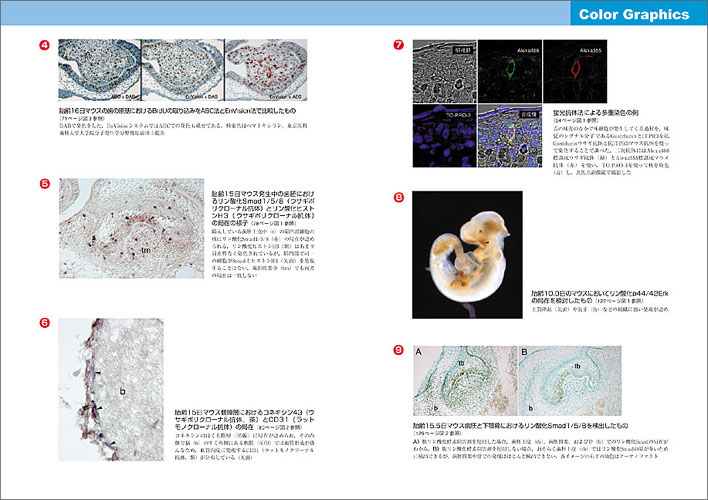Select the ABC + DAB tooth germ image
The image size is (708, 500).
(99, 72)
